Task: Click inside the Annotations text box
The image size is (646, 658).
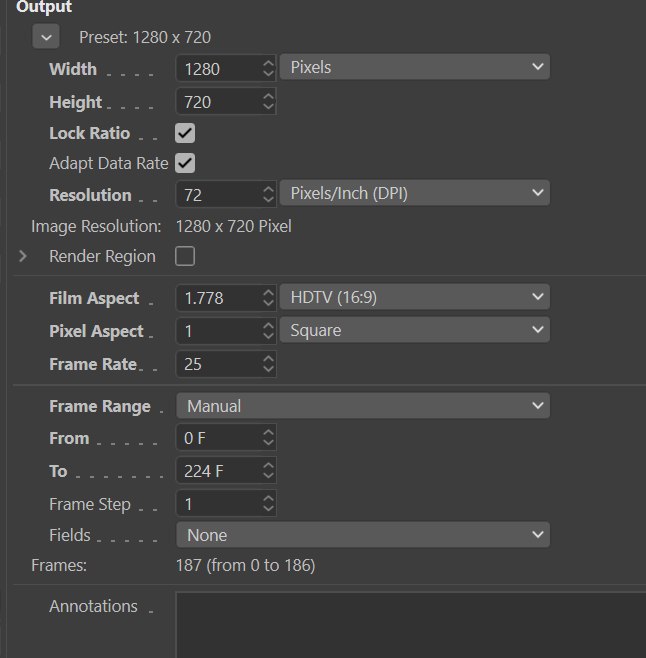Action: [x=411, y=625]
